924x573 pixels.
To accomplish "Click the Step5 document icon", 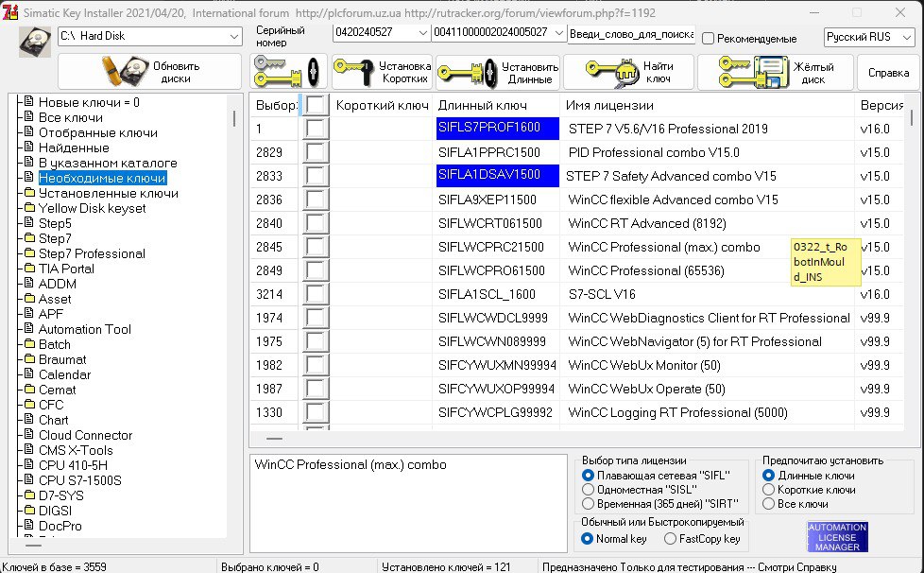I will [29, 223].
